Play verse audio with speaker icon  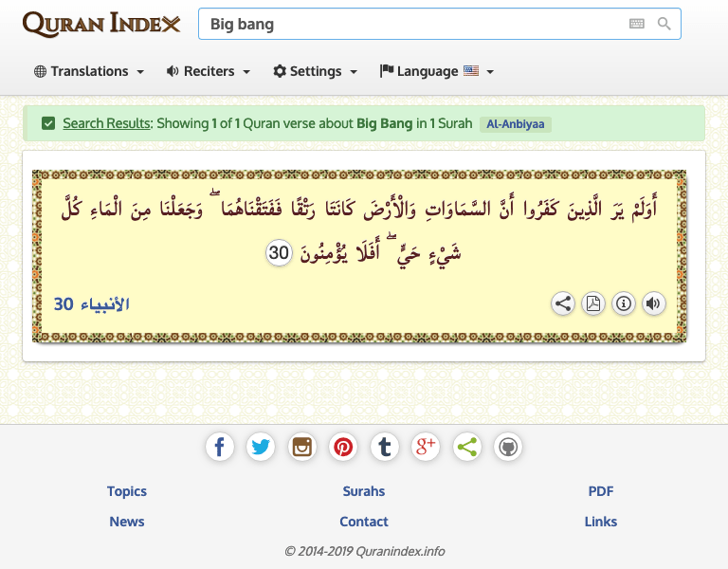tap(653, 303)
